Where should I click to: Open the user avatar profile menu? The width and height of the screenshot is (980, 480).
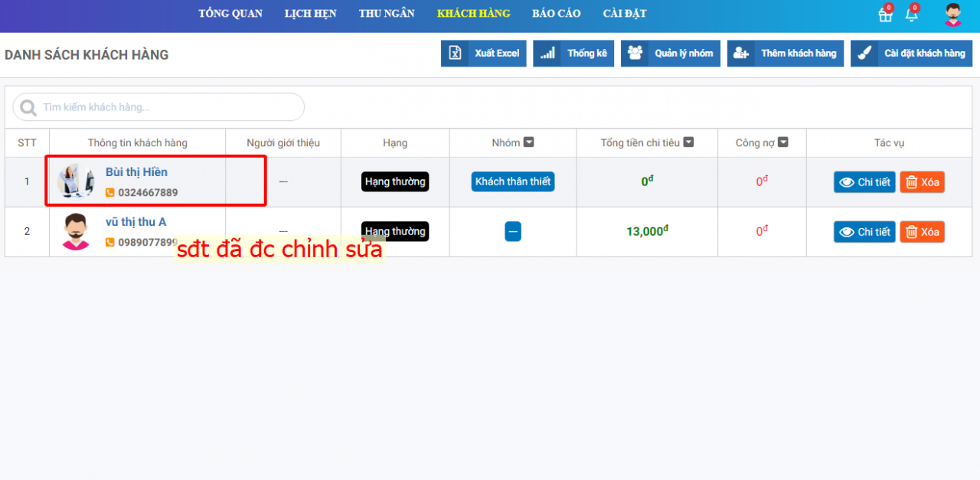point(952,15)
